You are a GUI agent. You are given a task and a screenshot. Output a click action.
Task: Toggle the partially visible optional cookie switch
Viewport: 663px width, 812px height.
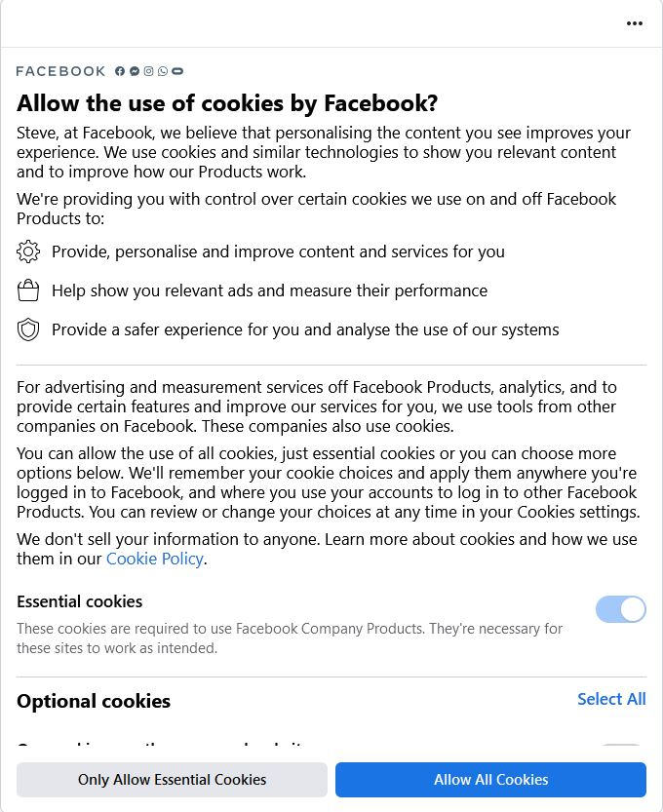[620, 745]
